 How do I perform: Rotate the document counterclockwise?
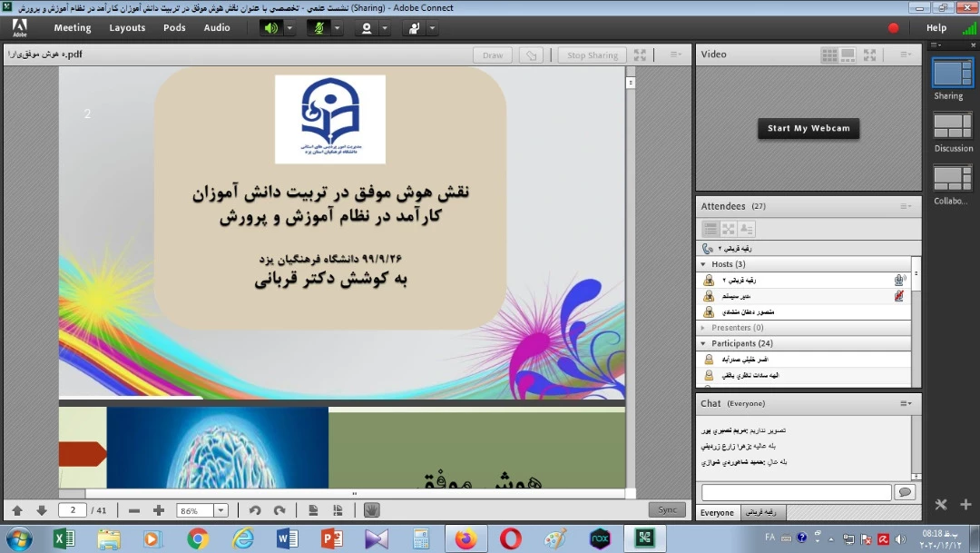tap(255, 510)
